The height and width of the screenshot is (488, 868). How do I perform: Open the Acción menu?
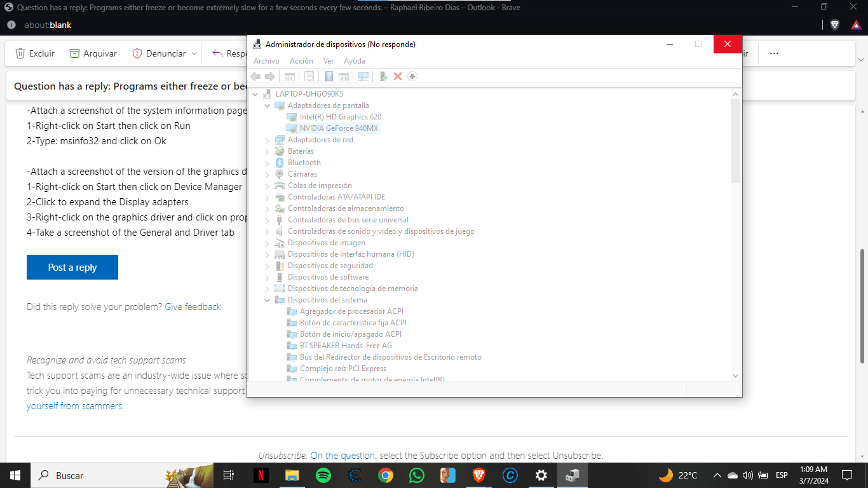tap(301, 61)
